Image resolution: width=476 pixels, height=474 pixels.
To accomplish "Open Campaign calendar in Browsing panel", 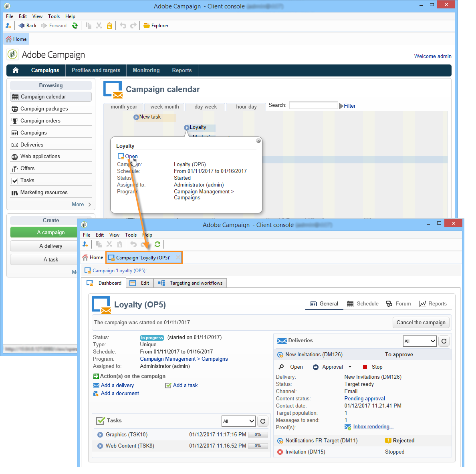I will point(51,97).
